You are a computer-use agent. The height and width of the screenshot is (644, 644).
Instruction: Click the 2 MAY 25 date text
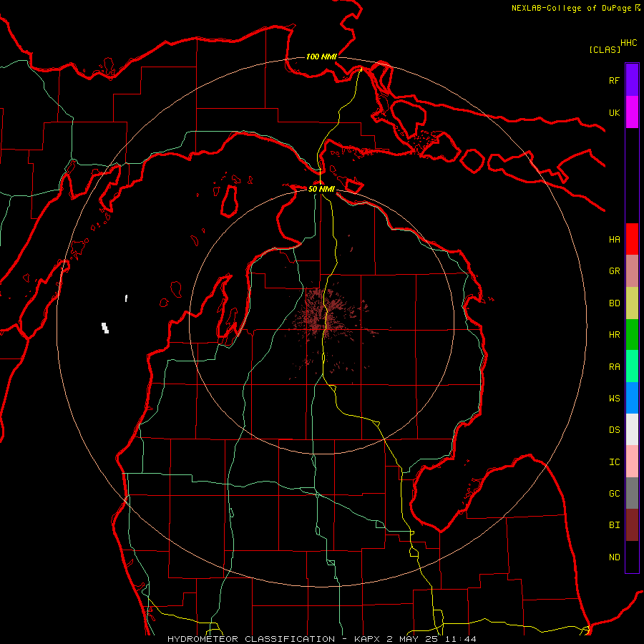(414, 639)
